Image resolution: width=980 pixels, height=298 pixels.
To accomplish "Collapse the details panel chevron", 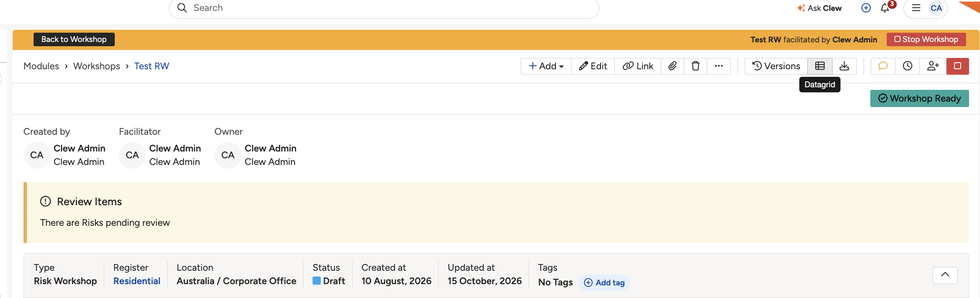I will pyautogui.click(x=945, y=275).
